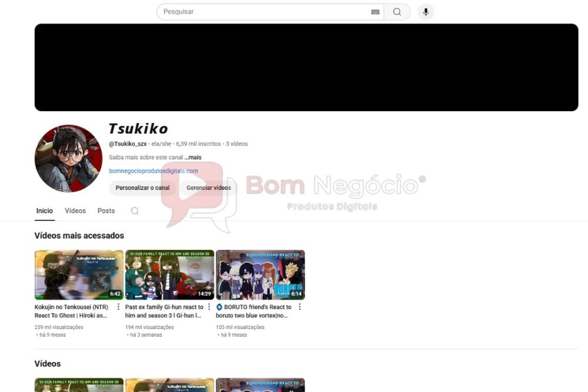Screen dimensions: 588x392
Task: Click the 194 mil visualizações text
Action: 149,327
